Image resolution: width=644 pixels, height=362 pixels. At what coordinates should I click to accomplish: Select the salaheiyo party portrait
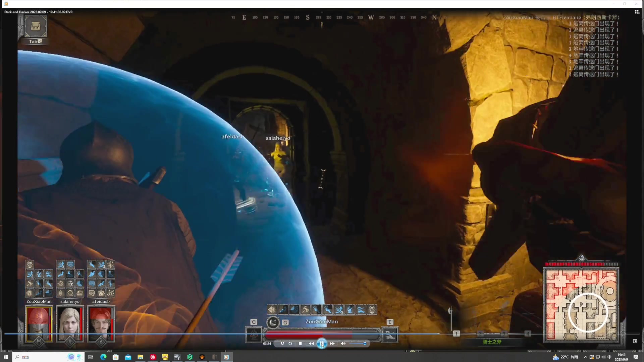coord(70,324)
